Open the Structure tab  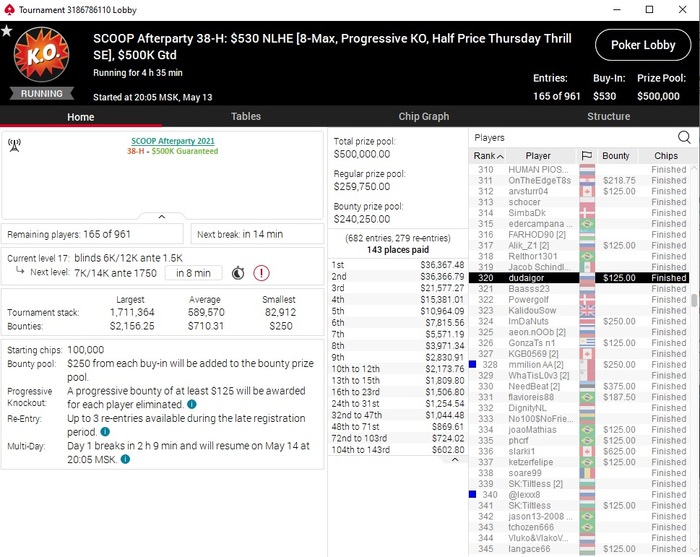pos(608,116)
